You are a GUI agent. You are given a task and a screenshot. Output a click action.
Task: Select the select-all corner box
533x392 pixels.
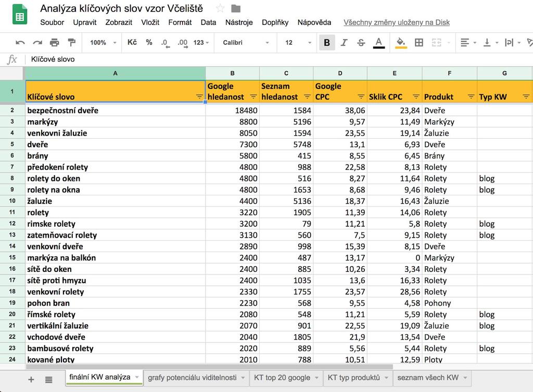(12, 73)
